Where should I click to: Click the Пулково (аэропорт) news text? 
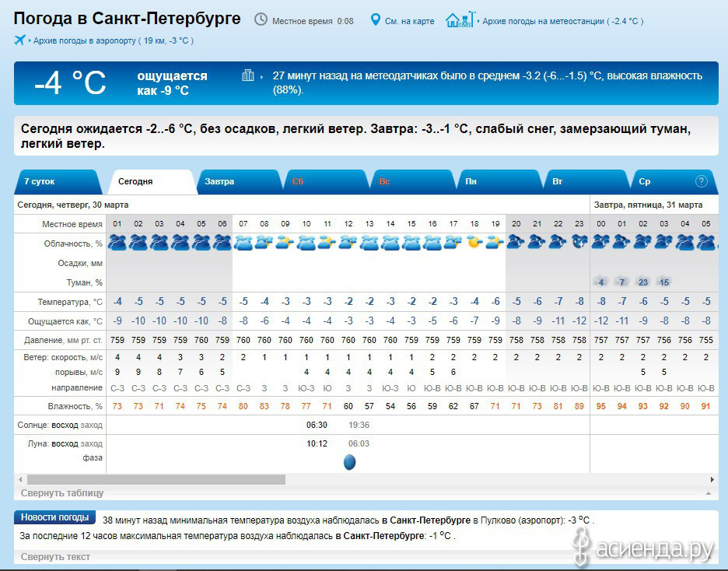tap(522, 520)
